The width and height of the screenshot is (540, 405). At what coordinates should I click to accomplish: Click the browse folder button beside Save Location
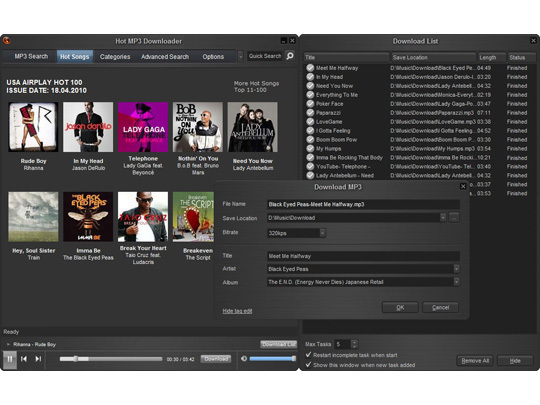pos(454,218)
